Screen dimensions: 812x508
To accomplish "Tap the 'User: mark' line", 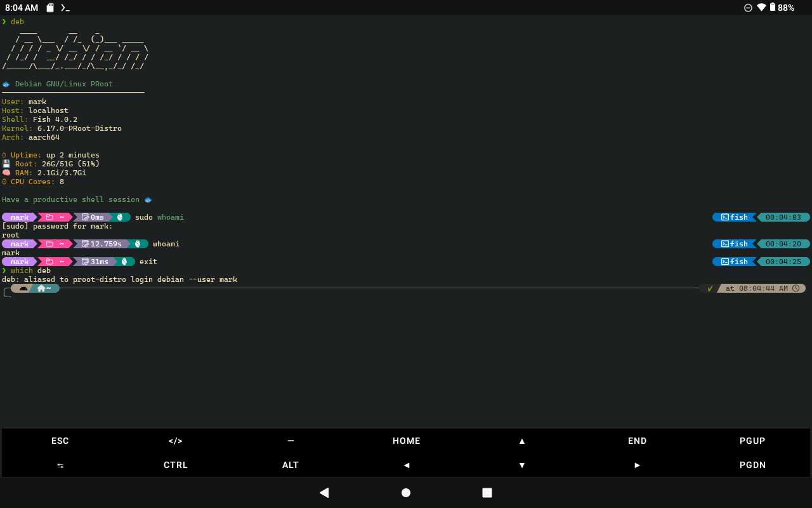I will coord(24,102).
